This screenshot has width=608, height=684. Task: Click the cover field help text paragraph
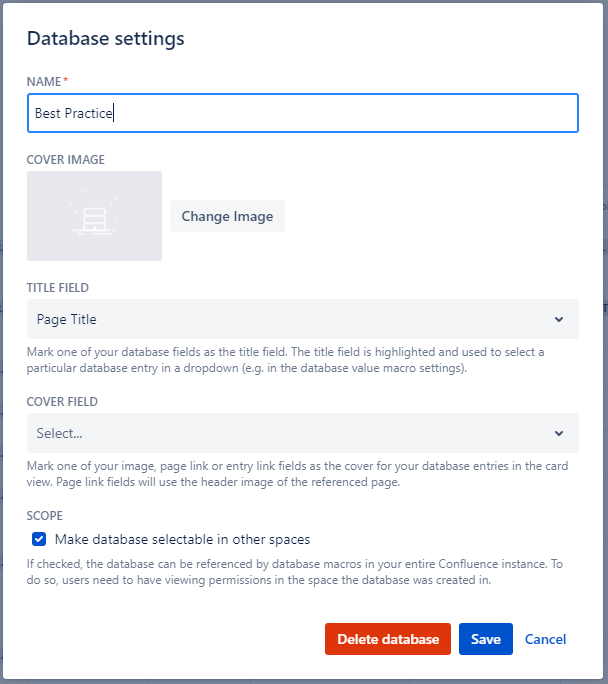[297, 474]
